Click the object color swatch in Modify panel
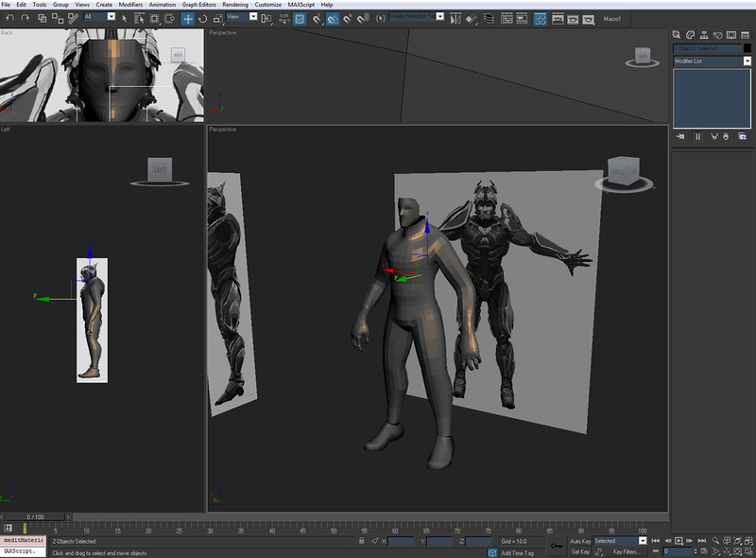This screenshot has height=558, width=756. pyautogui.click(x=747, y=48)
